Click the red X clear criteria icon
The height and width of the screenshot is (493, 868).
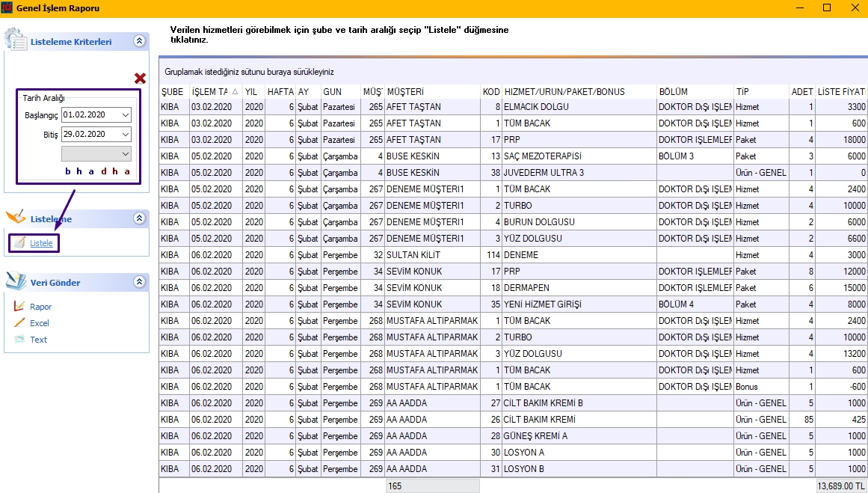coord(140,79)
